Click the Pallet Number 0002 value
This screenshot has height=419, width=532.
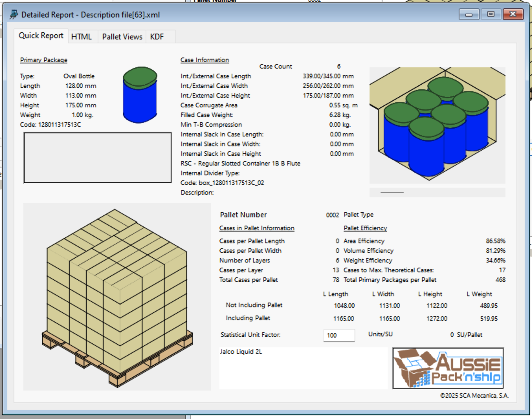click(332, 215)
